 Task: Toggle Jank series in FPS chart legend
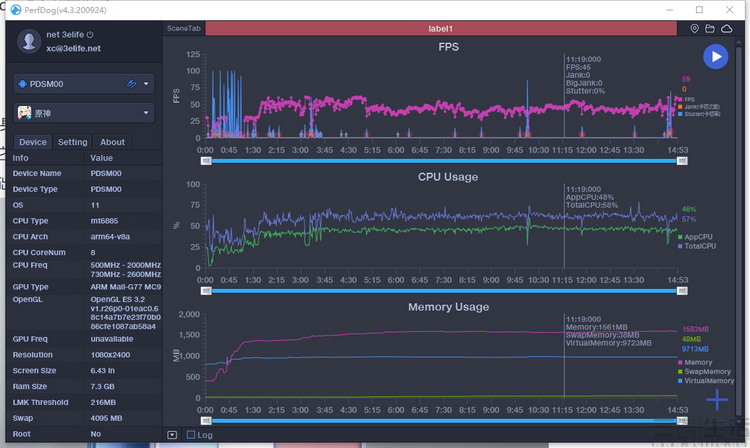point(699,107)
